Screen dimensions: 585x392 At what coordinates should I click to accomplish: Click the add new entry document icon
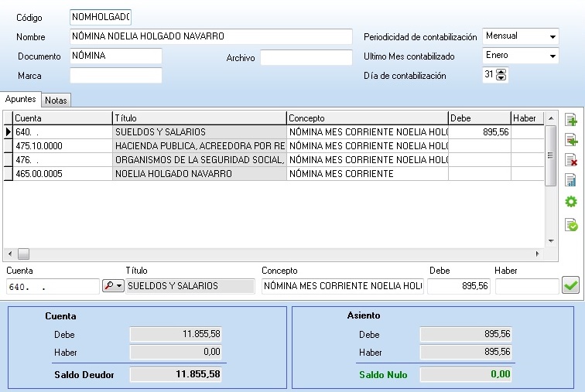tap(571, 120)
